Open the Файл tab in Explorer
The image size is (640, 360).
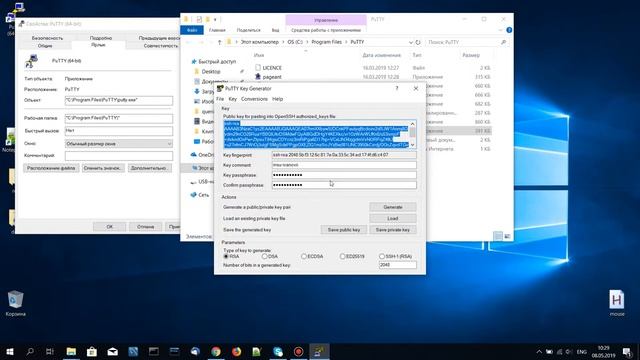(192, 30)
